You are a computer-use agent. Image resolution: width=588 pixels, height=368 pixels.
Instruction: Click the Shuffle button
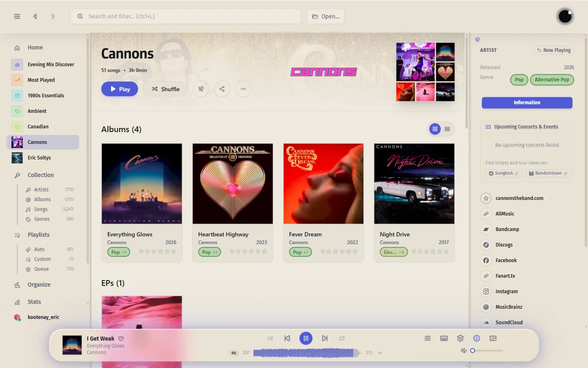(x=165, y=89)
